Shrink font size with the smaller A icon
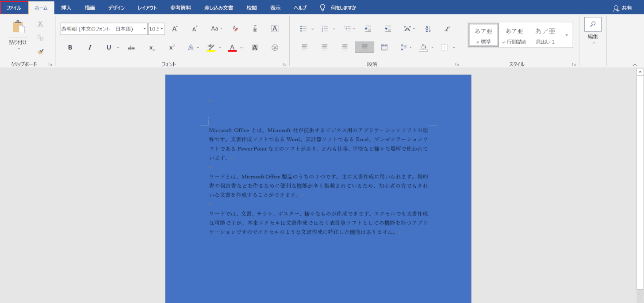The width and height of the screenshot is (644, 303). tap(195, 29)
